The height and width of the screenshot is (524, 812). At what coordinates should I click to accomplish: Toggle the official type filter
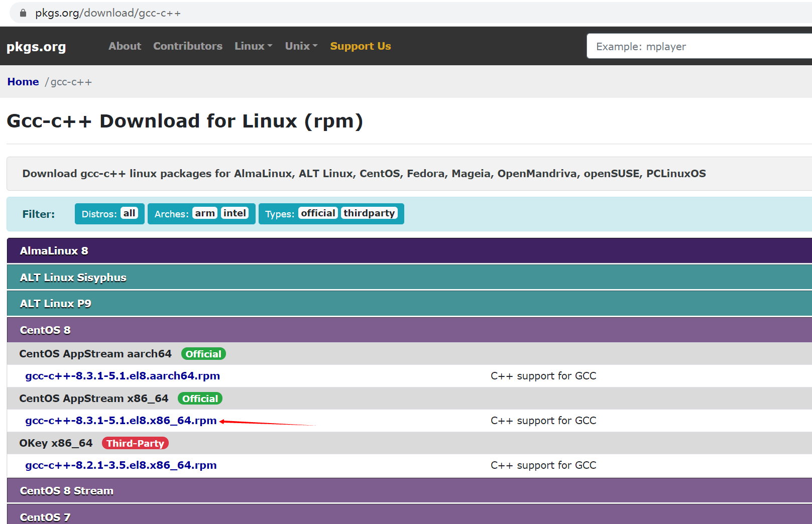(318, 213)
